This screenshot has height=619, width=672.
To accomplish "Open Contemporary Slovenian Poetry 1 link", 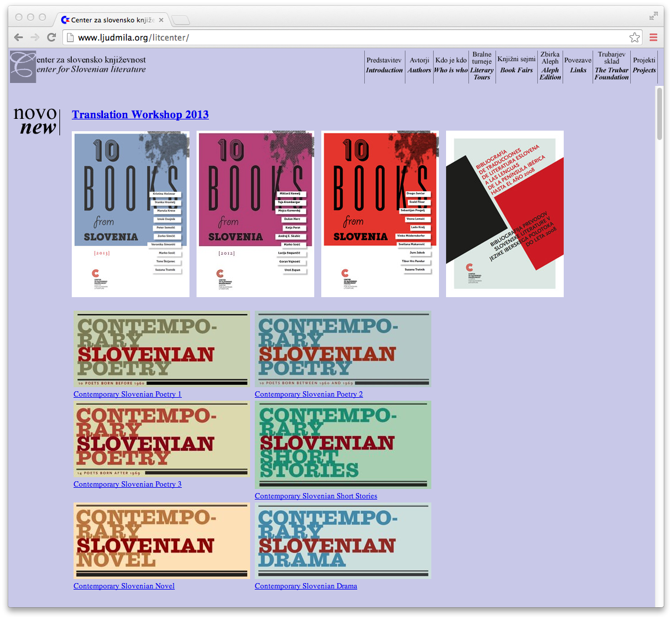I will pos(127,394).
